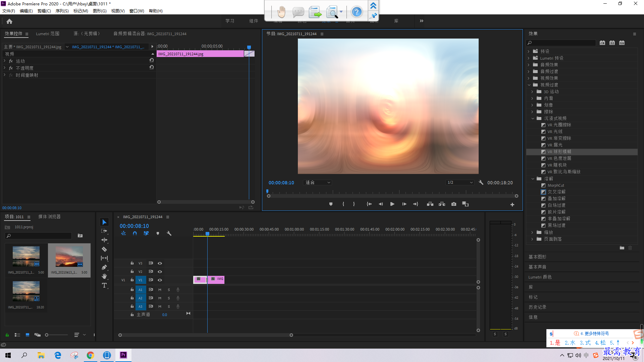Export frame camera icon
The width and height of the screenshot is (644, 362).
453,204
